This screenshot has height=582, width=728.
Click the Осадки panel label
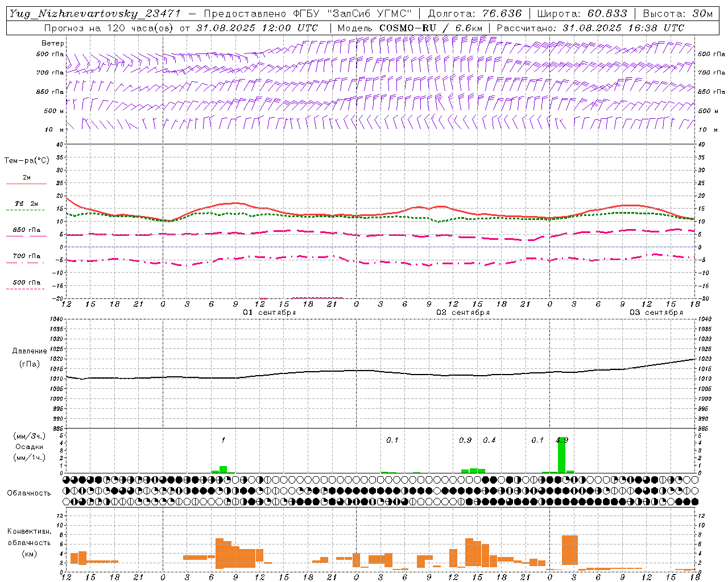(x=29, y=447)
